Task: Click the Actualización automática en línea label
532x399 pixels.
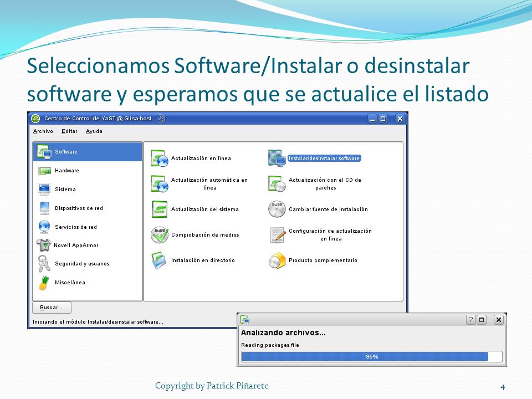Action: click(209, 184)
